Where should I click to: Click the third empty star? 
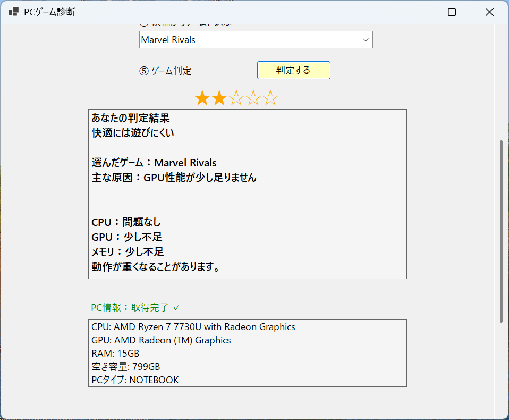tap(236, 98)
